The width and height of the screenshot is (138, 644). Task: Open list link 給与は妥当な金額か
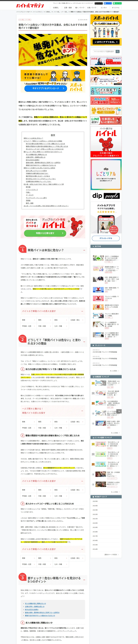[32, 610]
